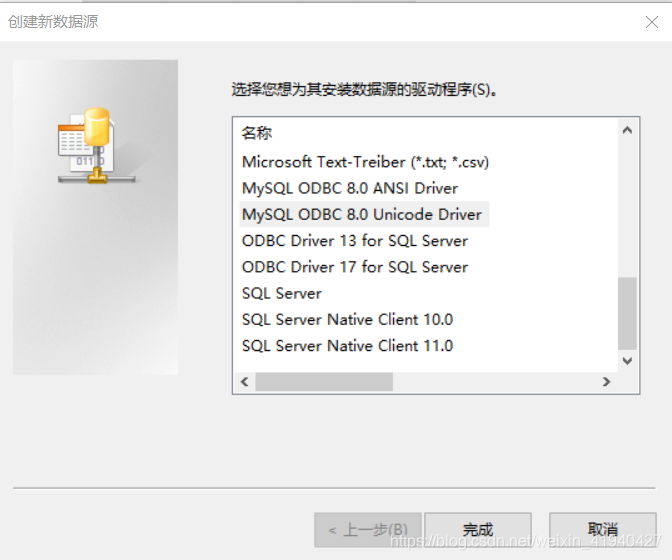Click the 名称 column header
The height and width of the screenshot is (560, 672).
click(x=256, y=133)
